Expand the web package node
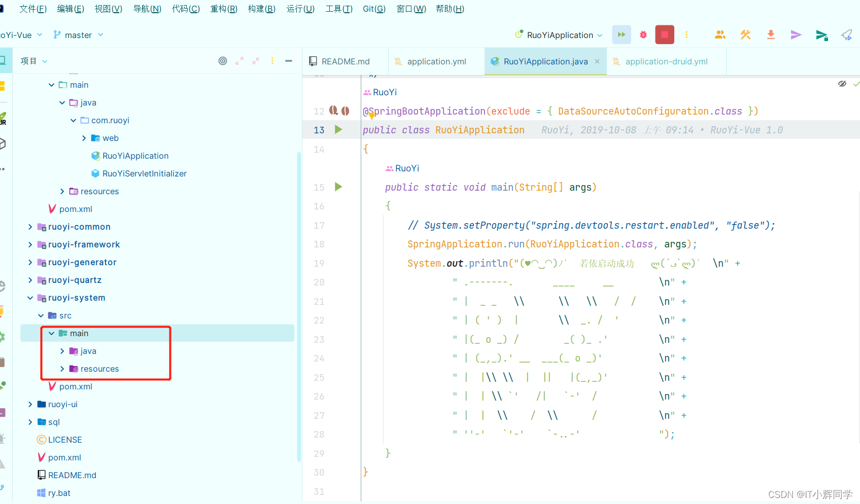The height and width of the screenshot is (504, 860). tap(84, 138)
